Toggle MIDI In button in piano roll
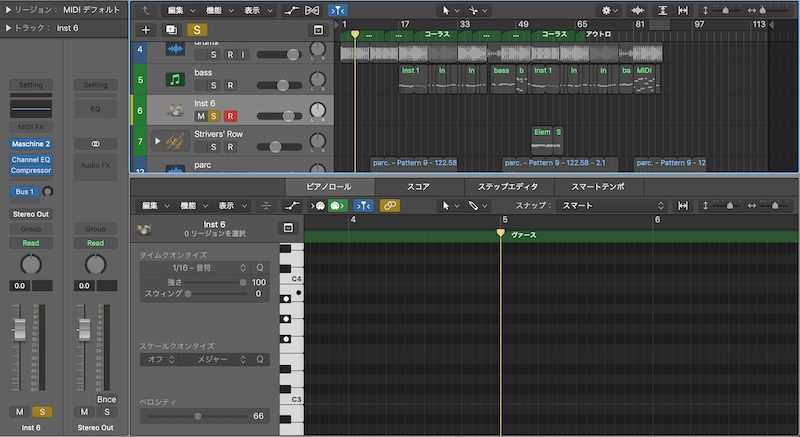This screenshot has width=800, height=437. (x=317, y=205)
